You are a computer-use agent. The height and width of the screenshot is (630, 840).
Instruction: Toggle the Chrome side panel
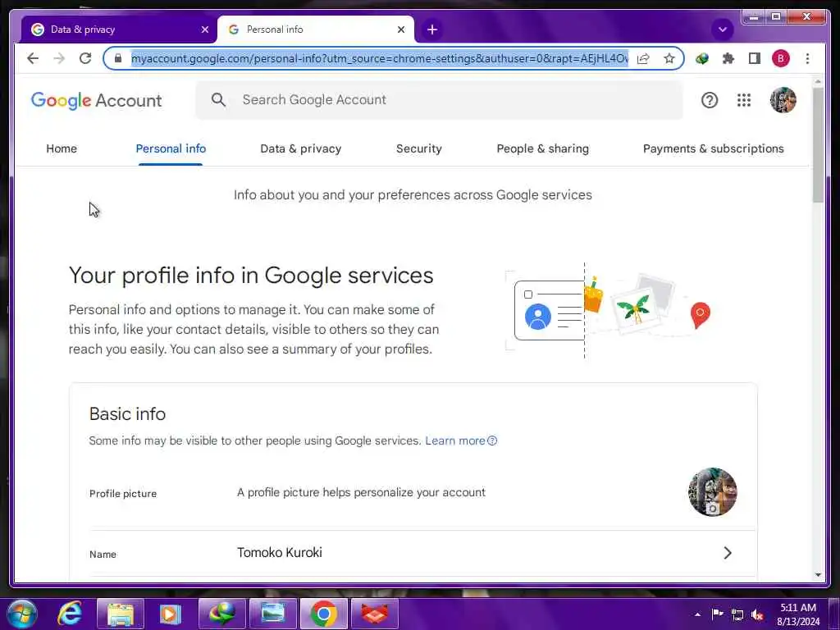pos(755,58)
